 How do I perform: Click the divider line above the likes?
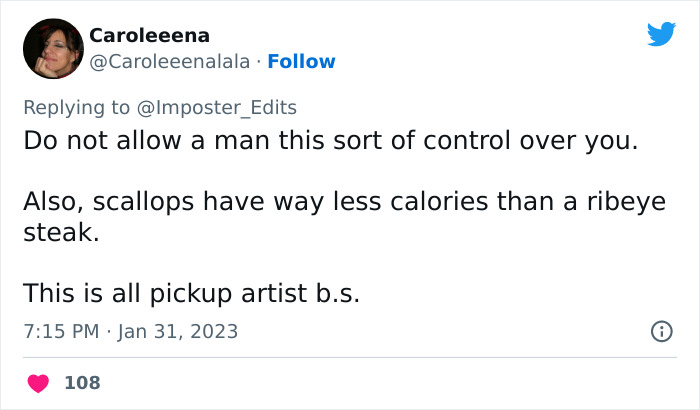click(350, 358)
